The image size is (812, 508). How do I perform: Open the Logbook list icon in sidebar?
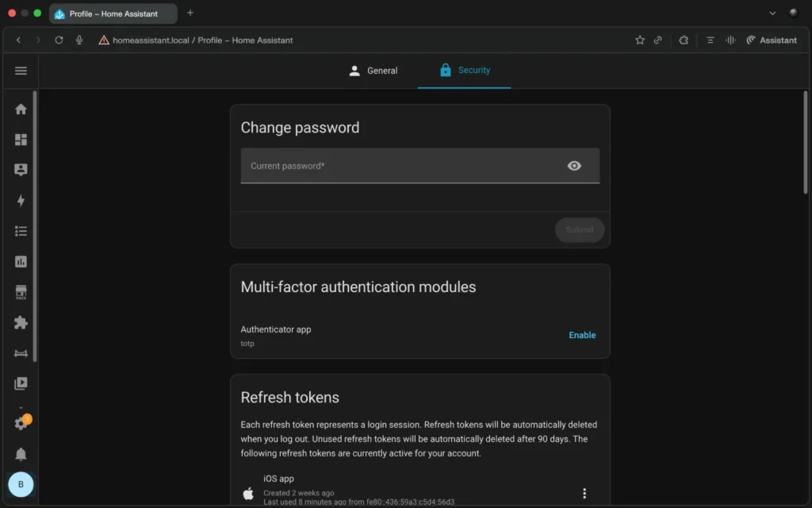coord(21,231)
